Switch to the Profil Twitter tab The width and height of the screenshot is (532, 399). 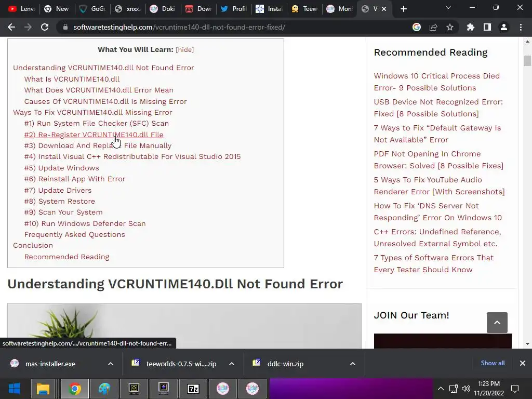pyautogui.click(x=233, y=9)
